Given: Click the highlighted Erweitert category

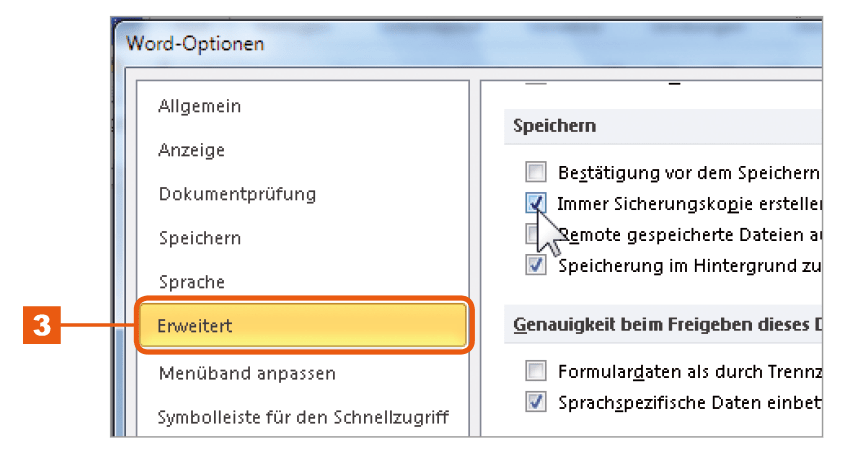Looking at the screenshot, I should (x=303, y=325).
